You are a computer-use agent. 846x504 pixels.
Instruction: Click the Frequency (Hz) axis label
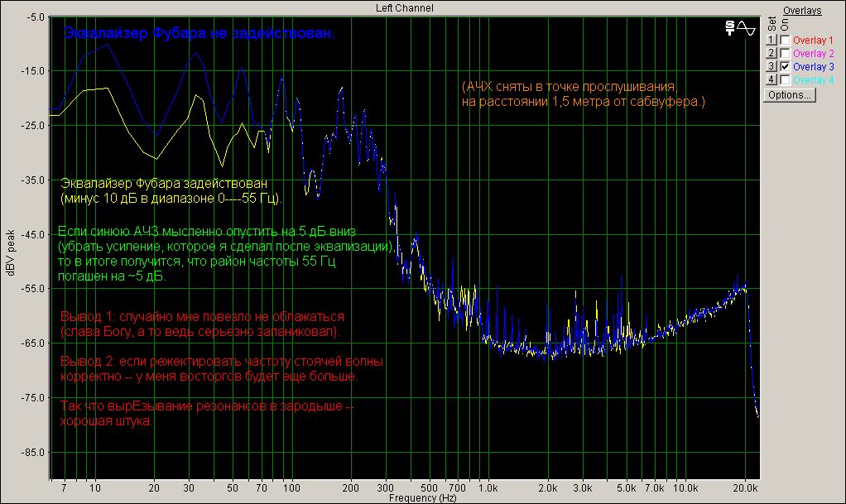422,498
